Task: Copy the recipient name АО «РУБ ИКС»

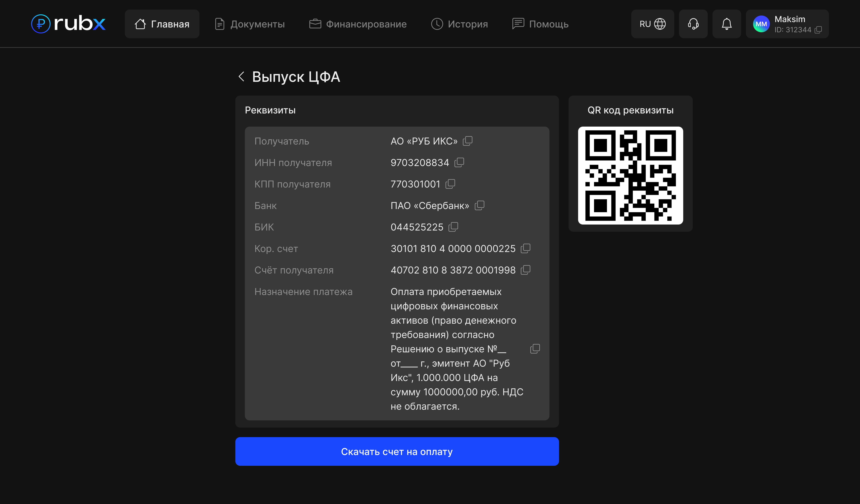Action: click(x=467, y=141)
